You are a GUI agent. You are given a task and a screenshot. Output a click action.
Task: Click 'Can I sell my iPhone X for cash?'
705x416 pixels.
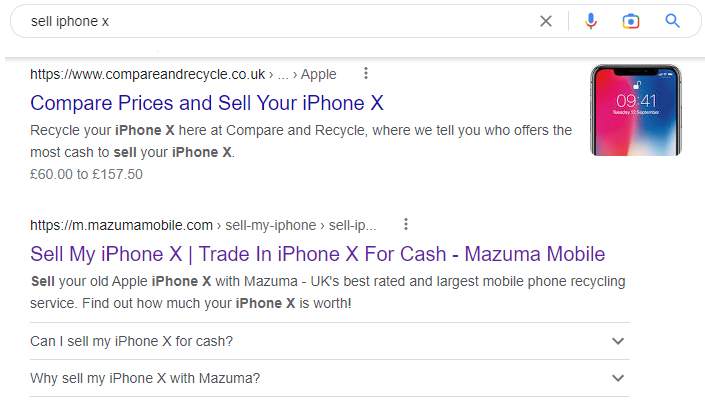[x=132, y=341]
